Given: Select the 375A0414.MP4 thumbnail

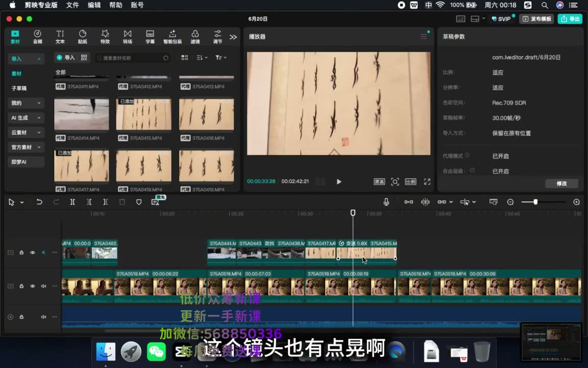Looking at the screenshot, I should click(81, 114).
